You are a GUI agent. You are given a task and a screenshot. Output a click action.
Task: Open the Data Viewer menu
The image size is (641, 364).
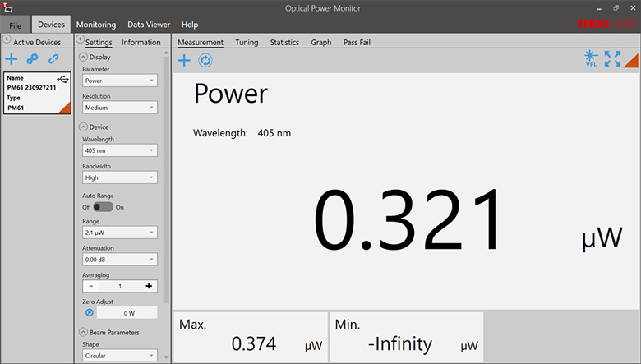click(149, 25)
